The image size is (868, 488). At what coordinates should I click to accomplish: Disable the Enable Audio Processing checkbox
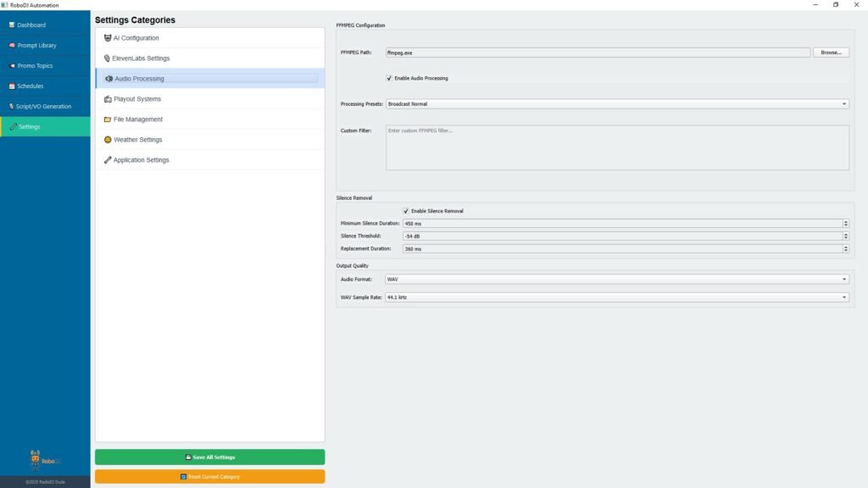coord(389,78)
